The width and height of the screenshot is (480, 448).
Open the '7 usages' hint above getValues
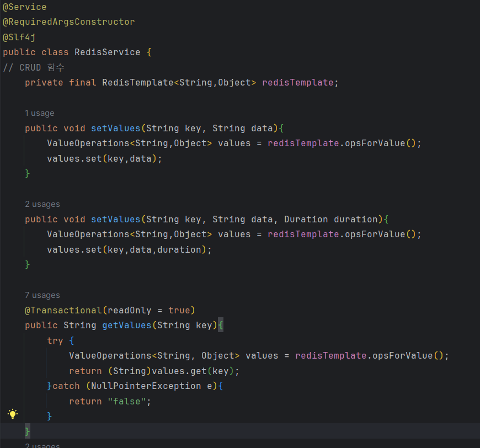42,295
